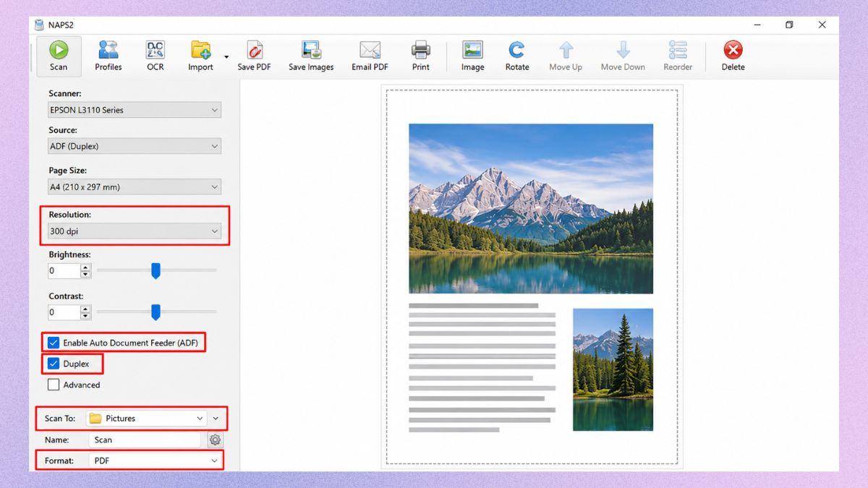
Task: Open the Image editing tools
Action: click(x=472, y=56)
